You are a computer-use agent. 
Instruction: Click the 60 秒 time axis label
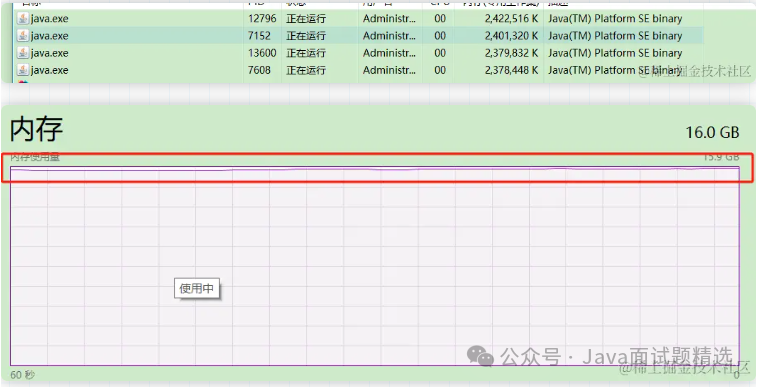click(x=23, y=375)
